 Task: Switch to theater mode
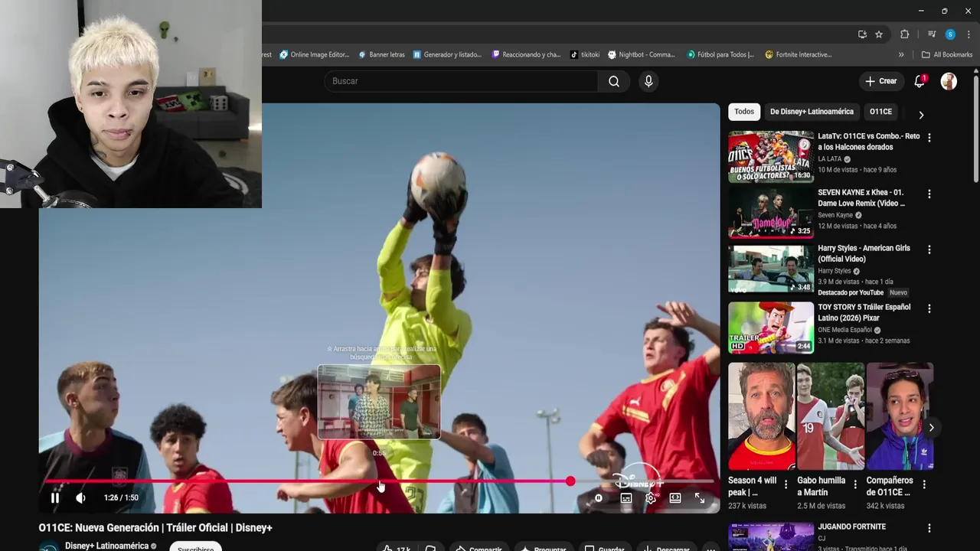point(675,497)
